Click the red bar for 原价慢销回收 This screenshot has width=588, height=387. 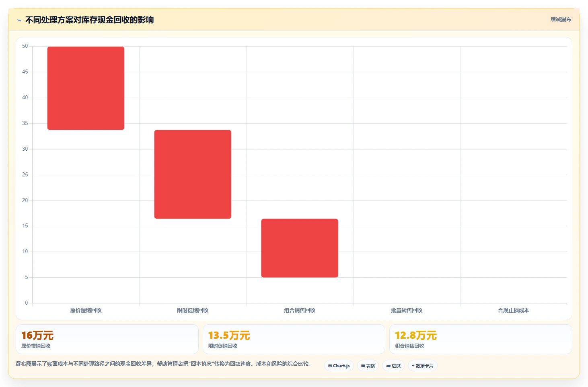tap(86, 88)
